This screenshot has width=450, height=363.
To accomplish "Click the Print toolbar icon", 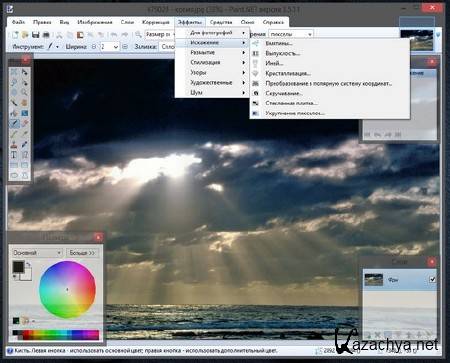I will pos(46,34).
